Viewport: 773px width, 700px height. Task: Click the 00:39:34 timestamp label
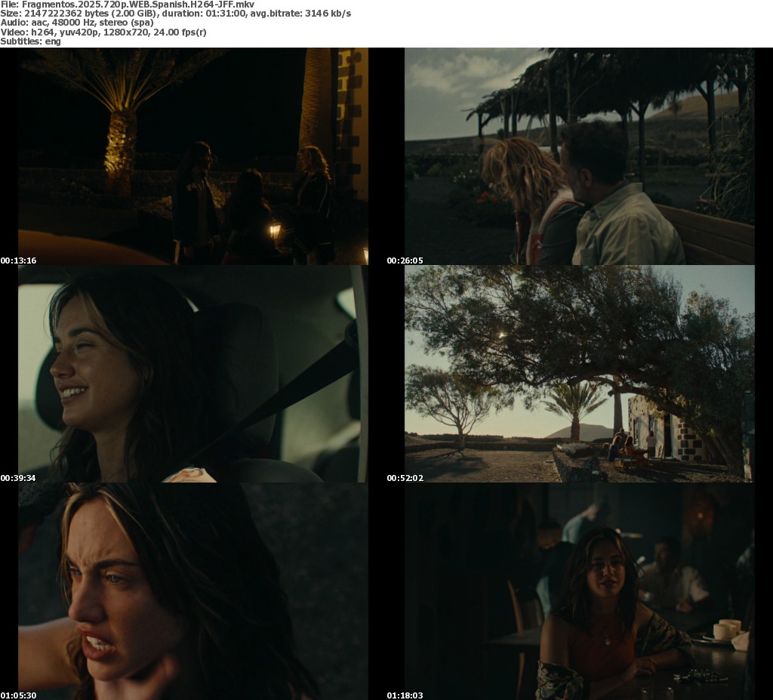tap(18, 478)
